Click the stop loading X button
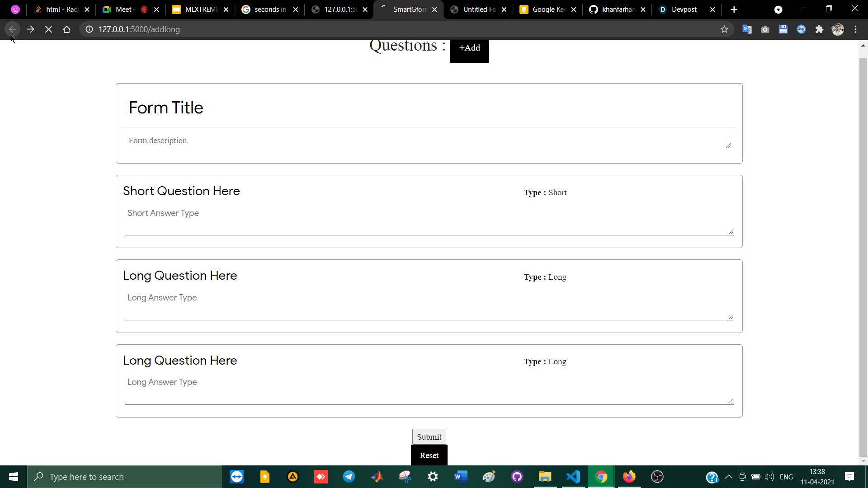 (x=48, y=29)
